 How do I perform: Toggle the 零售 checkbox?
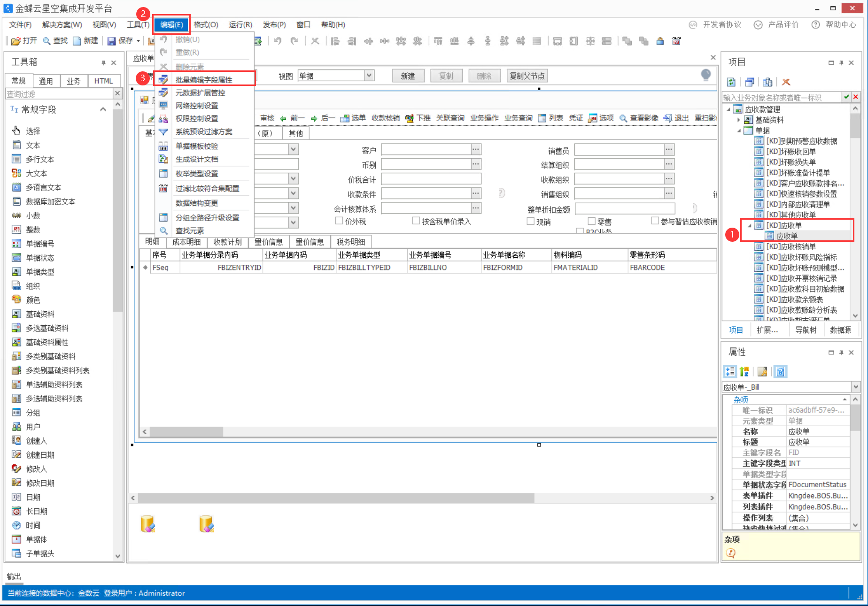coord(591,221)
